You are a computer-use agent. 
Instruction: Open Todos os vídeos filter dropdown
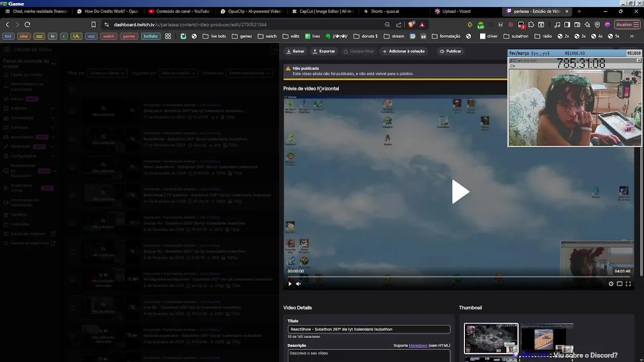(x=107, y=73)
